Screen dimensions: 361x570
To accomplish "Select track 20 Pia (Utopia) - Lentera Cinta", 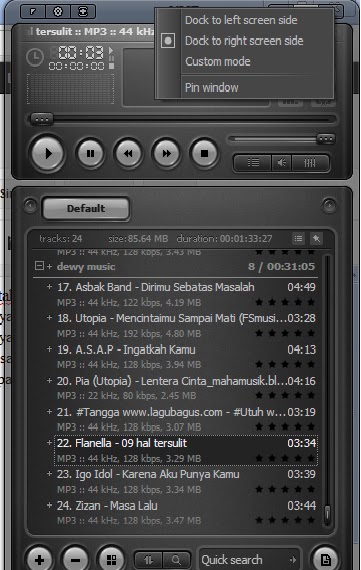I will point(186,388).
